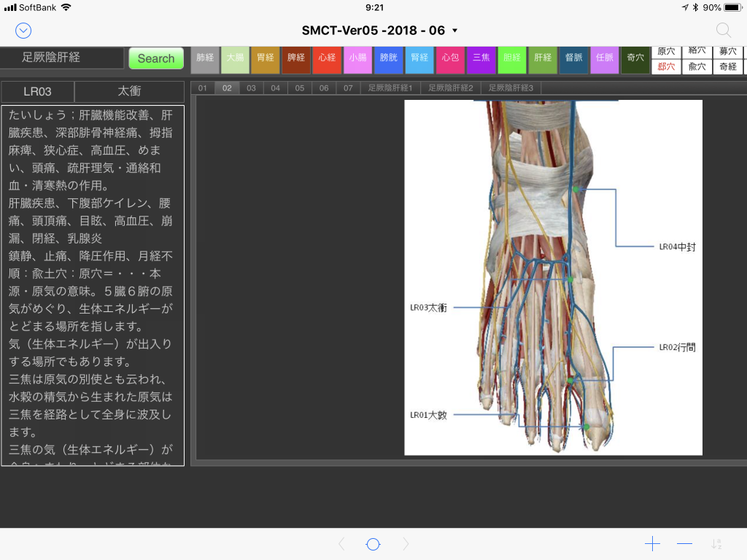
Task: Click the 足厥陰肝経 search field
Action: click(x=62, y=58)
